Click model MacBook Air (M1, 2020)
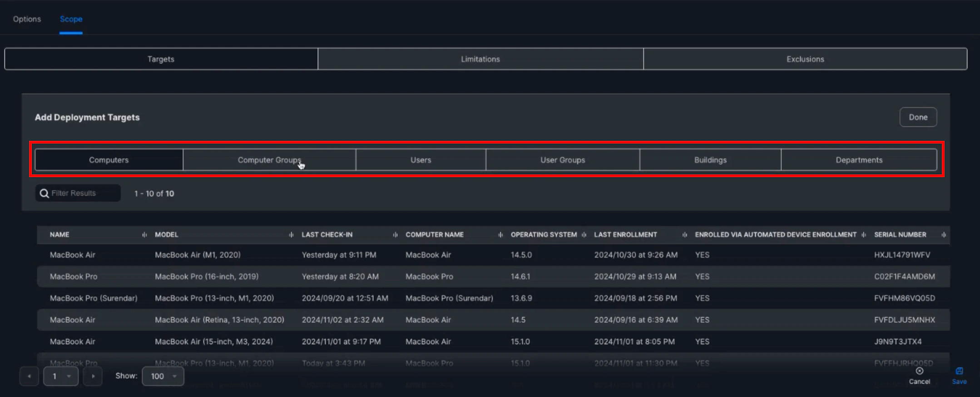 click(x=198, y=255)
